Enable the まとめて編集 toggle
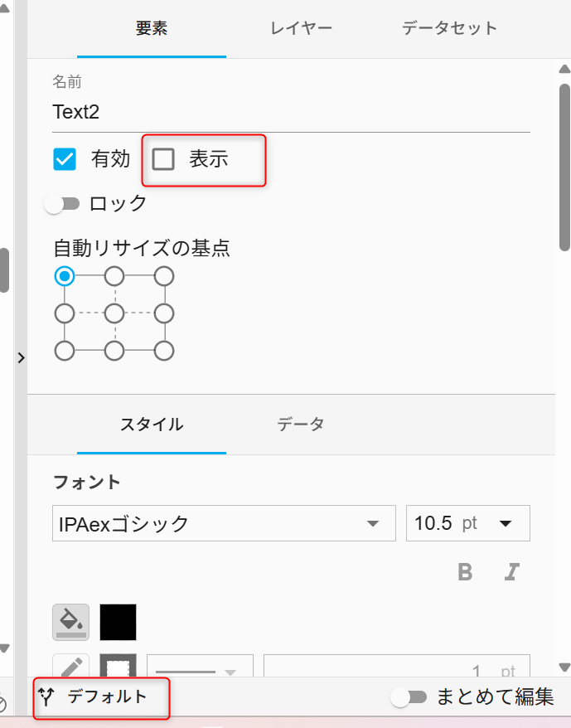Viewport: 571px width, 728px height. click(409, 696)
